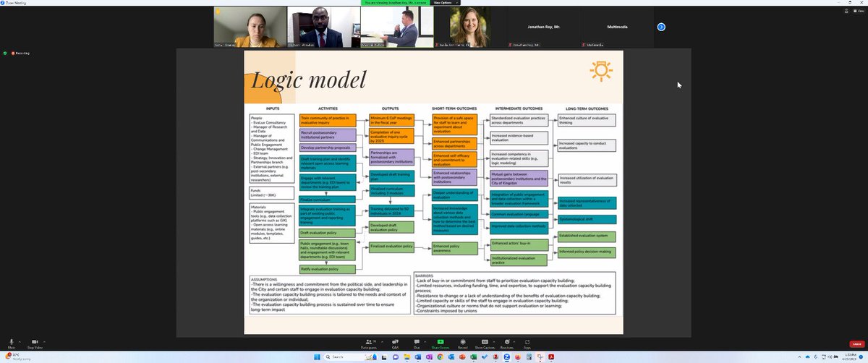Toggle Show Captions
Screen dimensions: 868x363
pos(485,343)
